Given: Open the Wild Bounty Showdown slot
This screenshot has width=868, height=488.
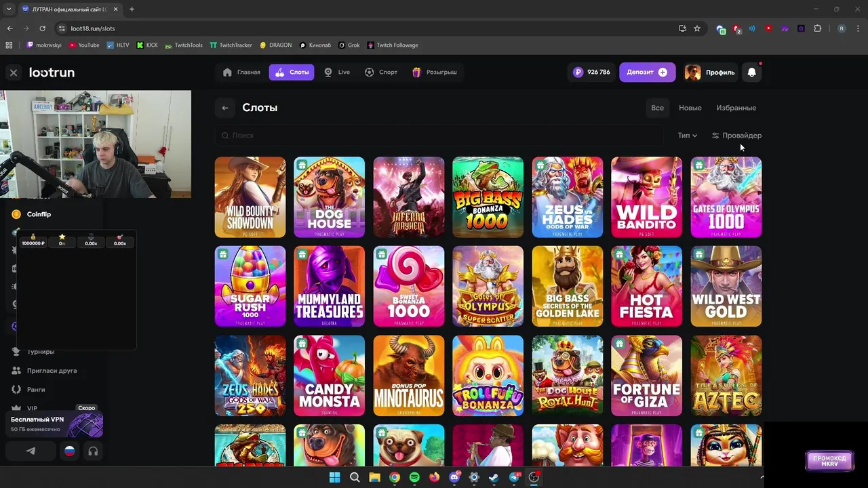Looking at the screenshot, I should coord(250,197).
